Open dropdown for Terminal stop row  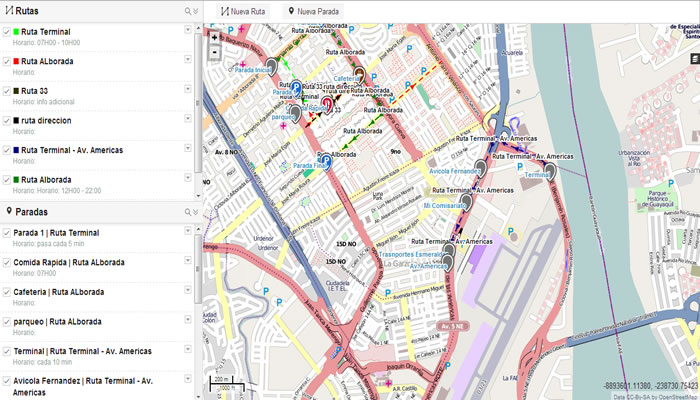(188, 349)
